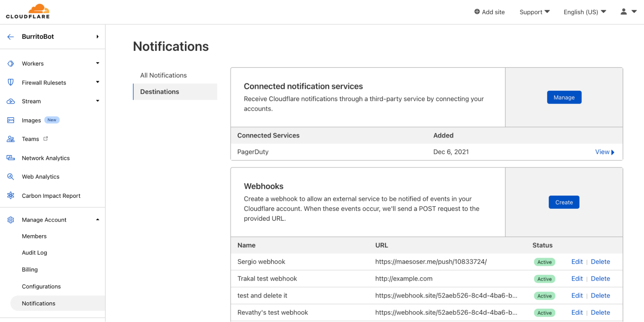Viewport: 644px width, 322px height.
Task: Click the Status column header
Action: (542, 245)
